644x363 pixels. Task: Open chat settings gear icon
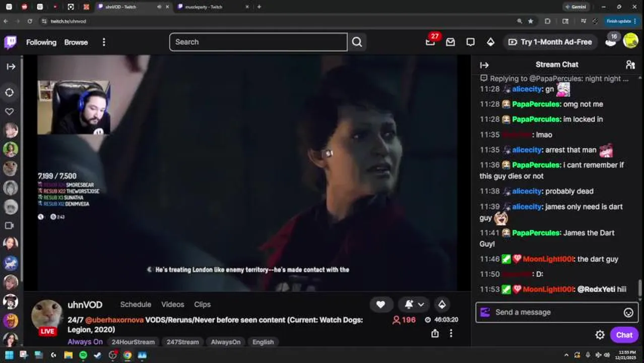[600, 335]
